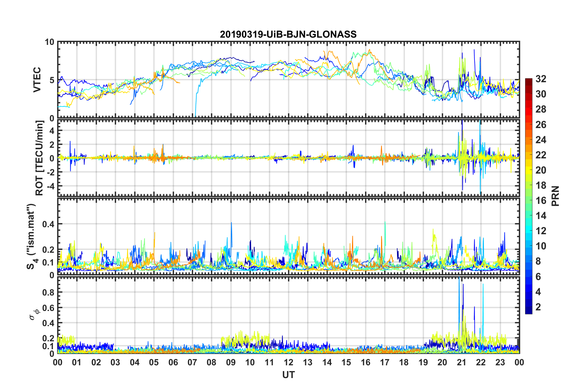Click x-axis tick label 17

tap(385, 362)
